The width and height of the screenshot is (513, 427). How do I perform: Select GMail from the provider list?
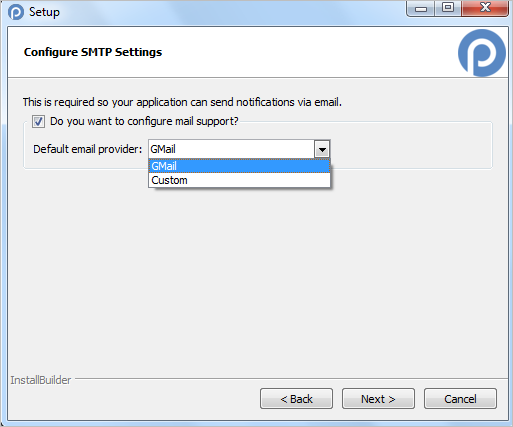coord(239,166)
